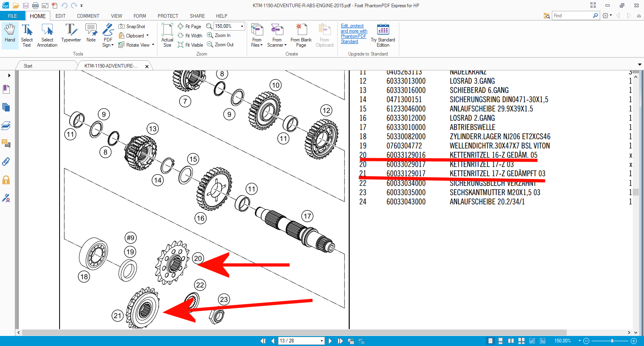Click the Edit, protect PhantomPDF Standard link
This screenshot has height=346, width=644.
coord(353,34)
